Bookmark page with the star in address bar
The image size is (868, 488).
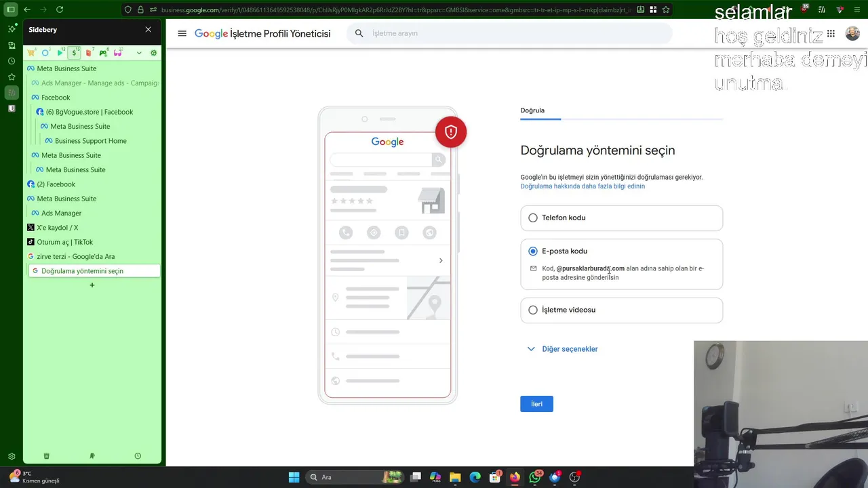click(x=665, y=9)
